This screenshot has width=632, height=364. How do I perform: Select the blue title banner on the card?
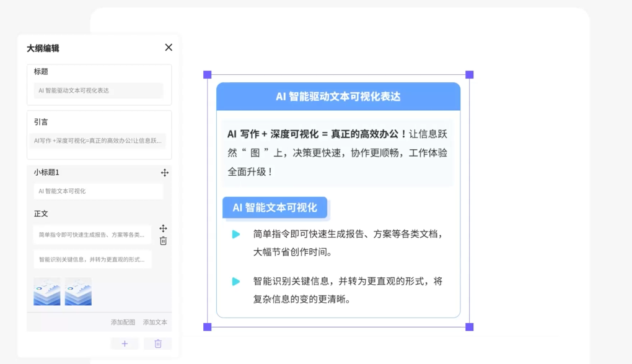(338, 97)
